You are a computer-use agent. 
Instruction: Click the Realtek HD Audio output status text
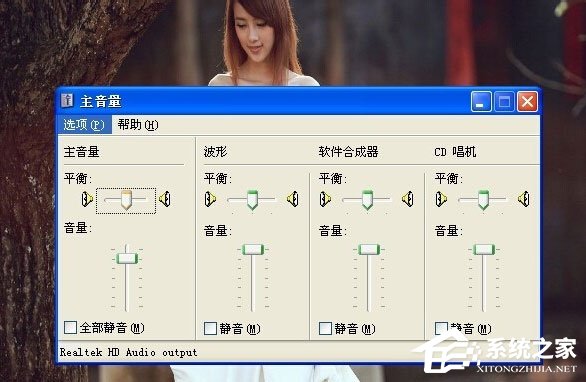pyautogui.click(x=128, y=352)
